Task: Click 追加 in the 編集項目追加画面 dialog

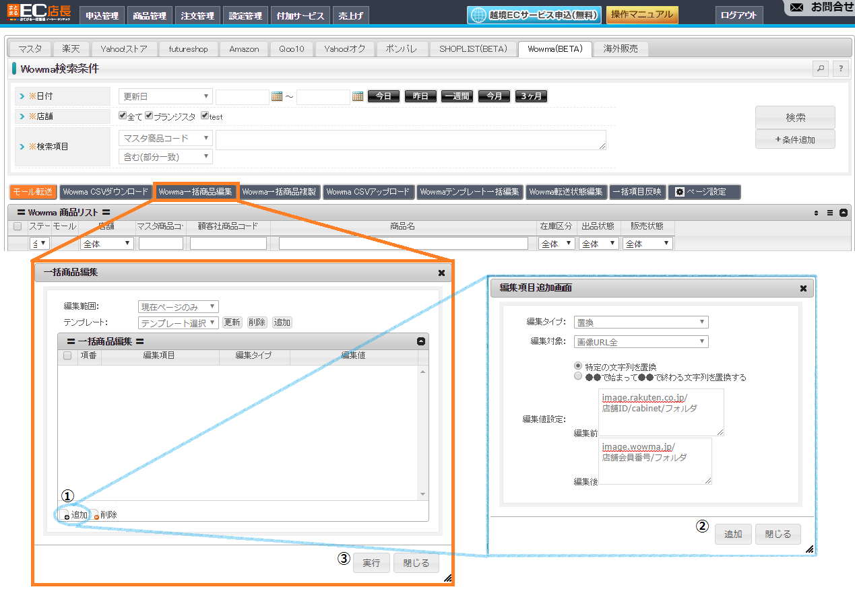Action: click(733, 534)
